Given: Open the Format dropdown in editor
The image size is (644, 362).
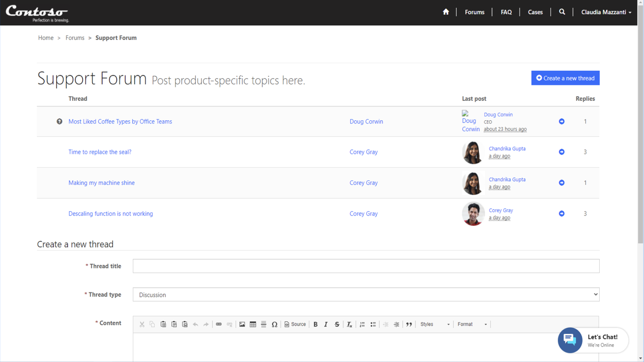Looking at the screenshot, I should [472, 324].
